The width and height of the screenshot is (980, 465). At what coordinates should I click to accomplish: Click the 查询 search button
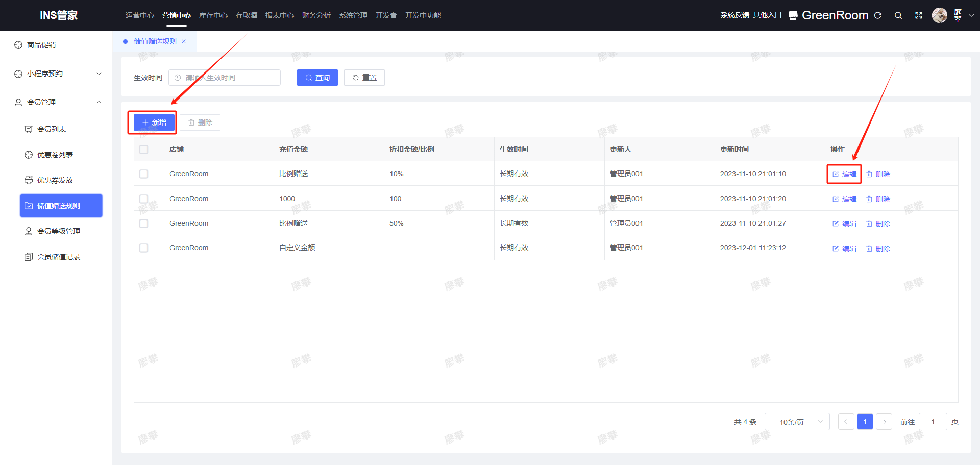pyautogui.click(x=317, y=78)
